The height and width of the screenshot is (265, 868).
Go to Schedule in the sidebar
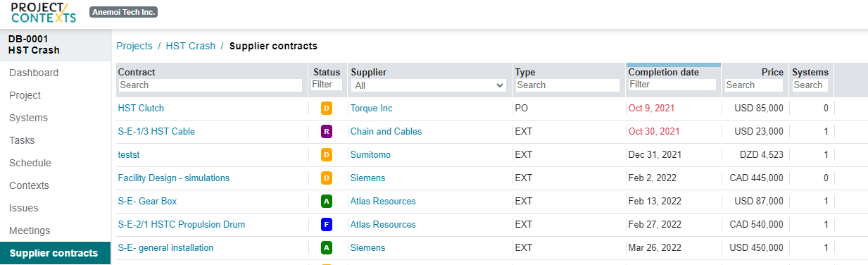(x=30, y=163)
